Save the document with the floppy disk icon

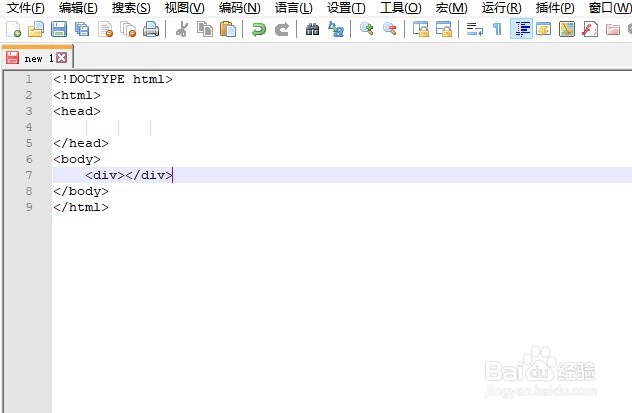[59, 29]
